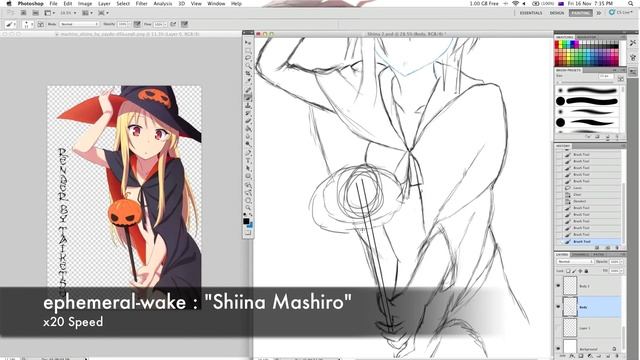Open the Layer menu
640x360 pixels.
[104, 3]
